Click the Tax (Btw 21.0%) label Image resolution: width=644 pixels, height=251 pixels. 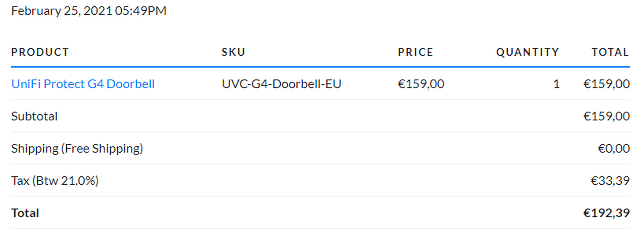(x=55, y=181)
